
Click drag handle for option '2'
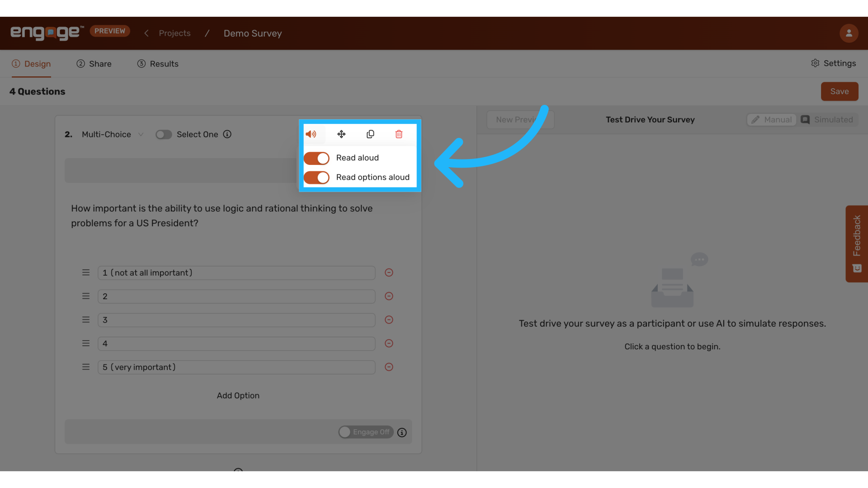click(x=86, y=296)
